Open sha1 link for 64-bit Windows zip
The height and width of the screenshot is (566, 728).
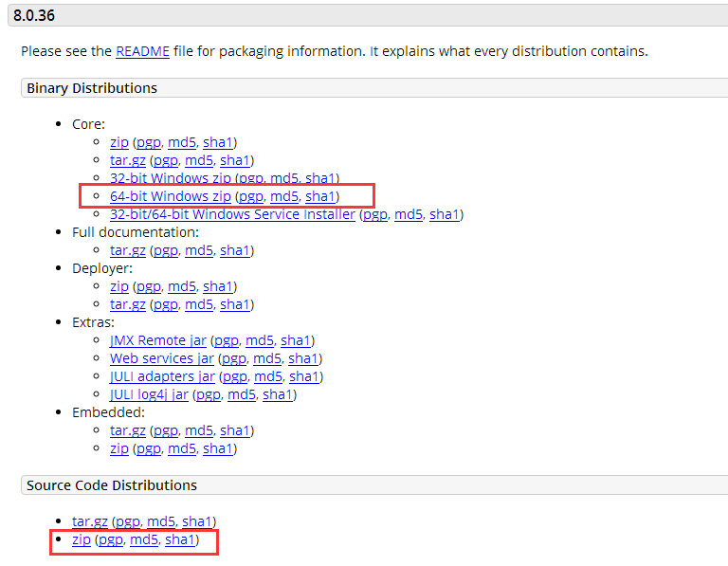point(320,196)
